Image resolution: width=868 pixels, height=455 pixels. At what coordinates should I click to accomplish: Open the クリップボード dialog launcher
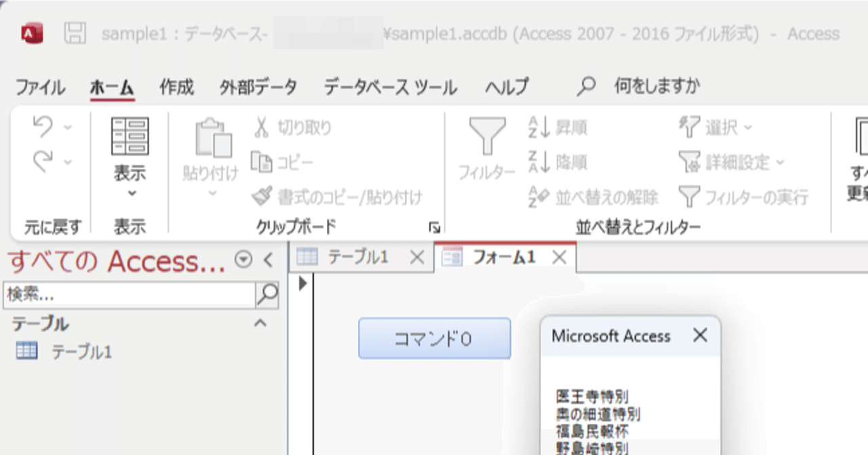[434, 228]
